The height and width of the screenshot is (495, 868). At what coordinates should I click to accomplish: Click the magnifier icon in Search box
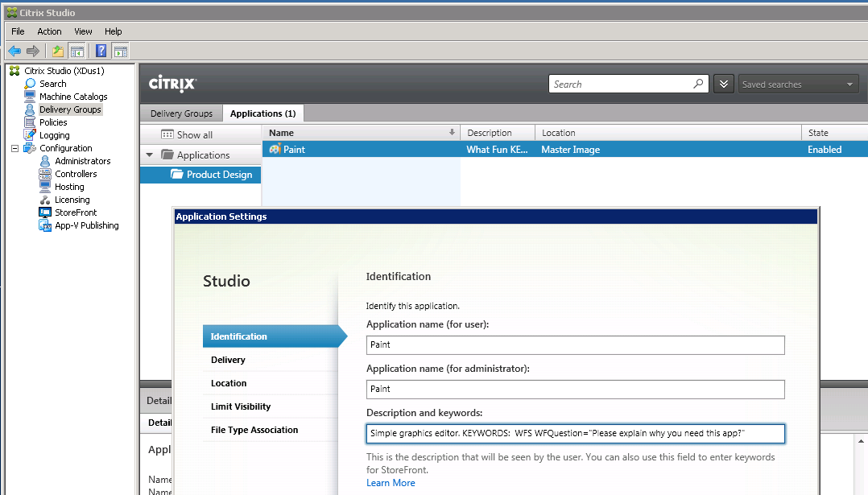(x=698, y=84)
